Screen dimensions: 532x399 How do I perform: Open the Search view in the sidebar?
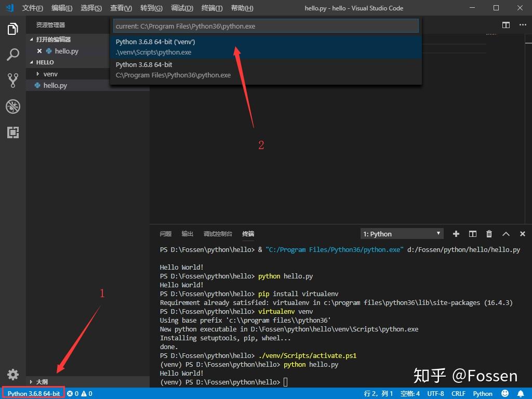(13, 55)
